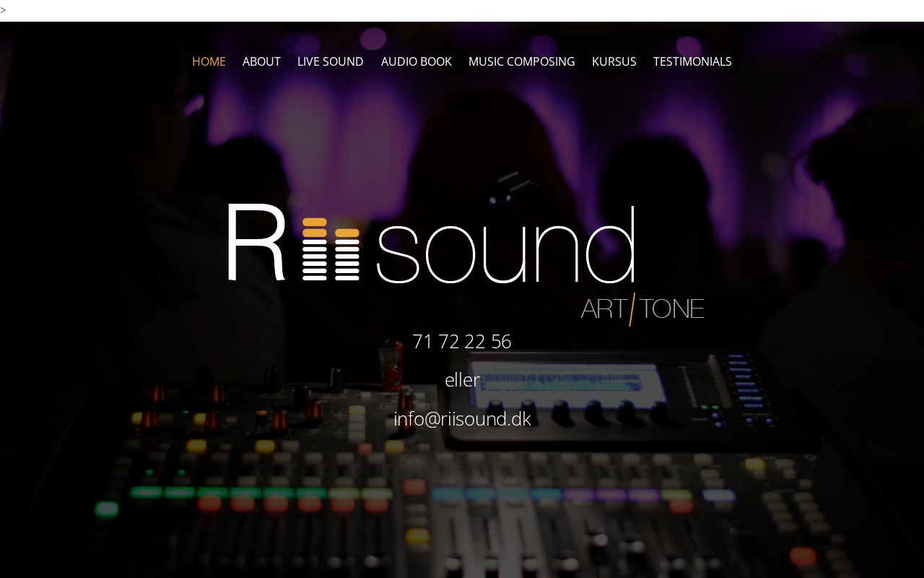
Task: Open the HOME menu item
Action: [x=209, y=61]
